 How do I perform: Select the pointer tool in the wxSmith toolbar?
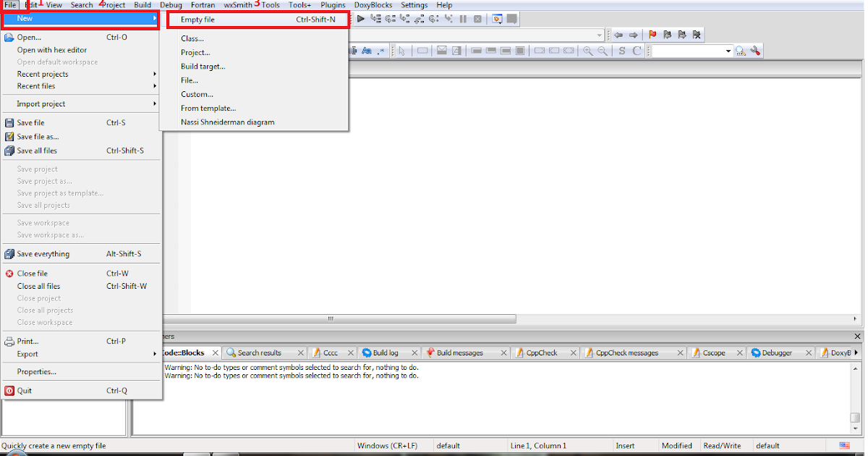[x=401, y=51]
